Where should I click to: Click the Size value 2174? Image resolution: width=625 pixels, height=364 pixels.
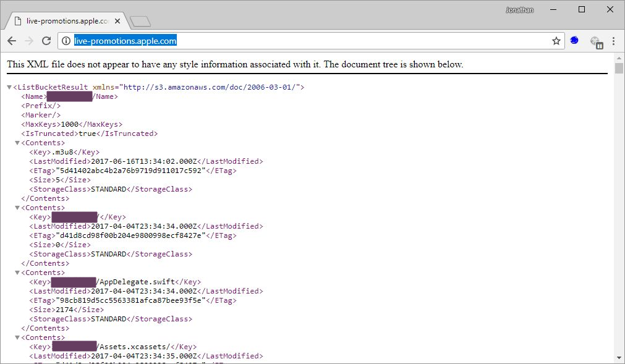click(64, 310)
